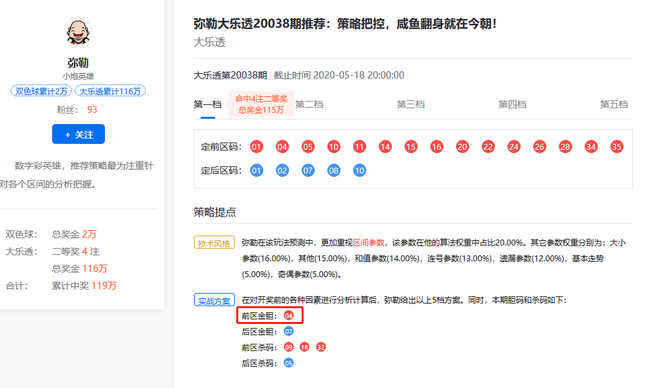Screen dimensions: 650x388
Task: Open the 第五档 tab
Action: tap(614, 104)
